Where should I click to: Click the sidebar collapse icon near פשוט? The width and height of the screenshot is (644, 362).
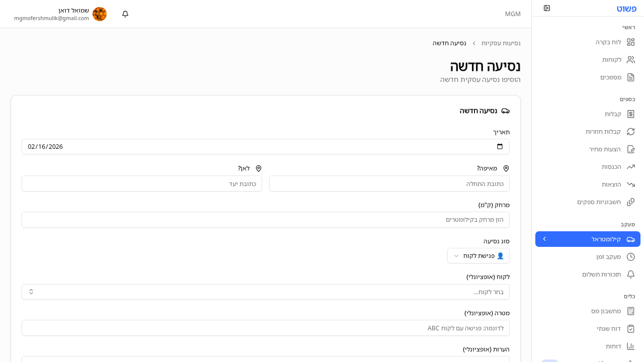(x=547, y=8)
